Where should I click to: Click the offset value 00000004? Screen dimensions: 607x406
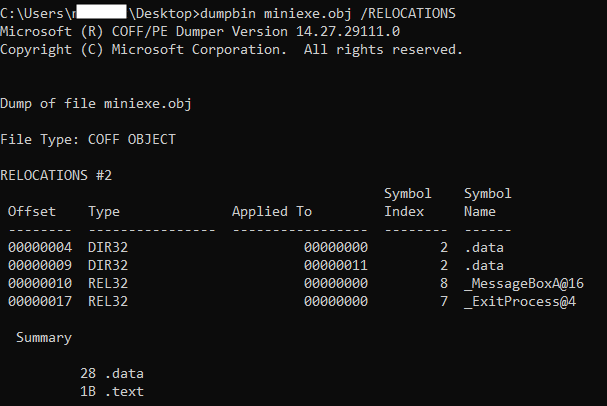click(40, 247)
